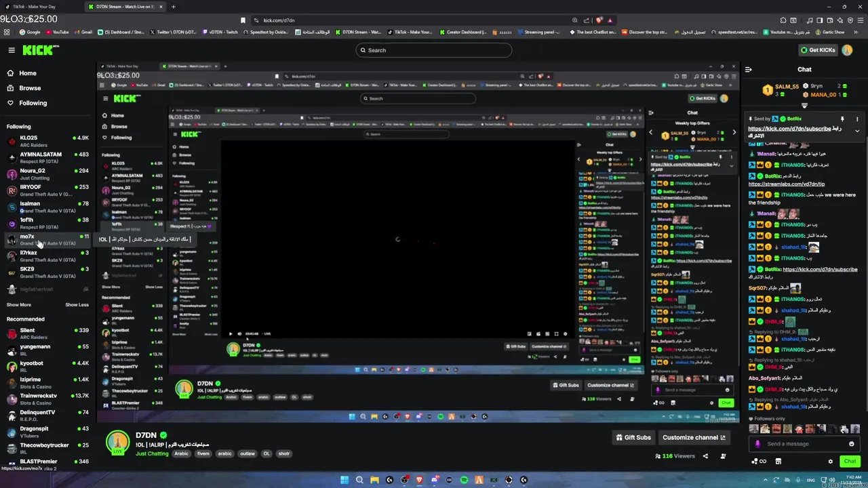Click the Just Chatting category link
This screenshot has width=868, height=488.
[x=152, y=453]
